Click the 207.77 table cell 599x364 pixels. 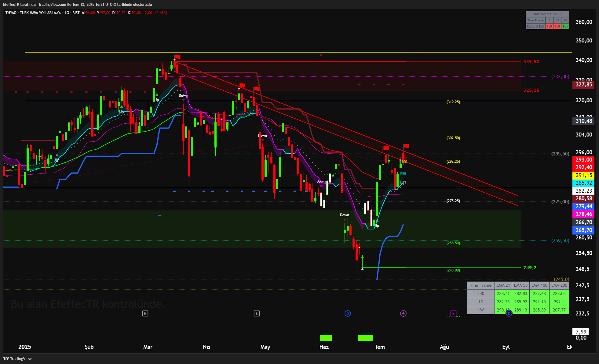click(x=559, y=310)
